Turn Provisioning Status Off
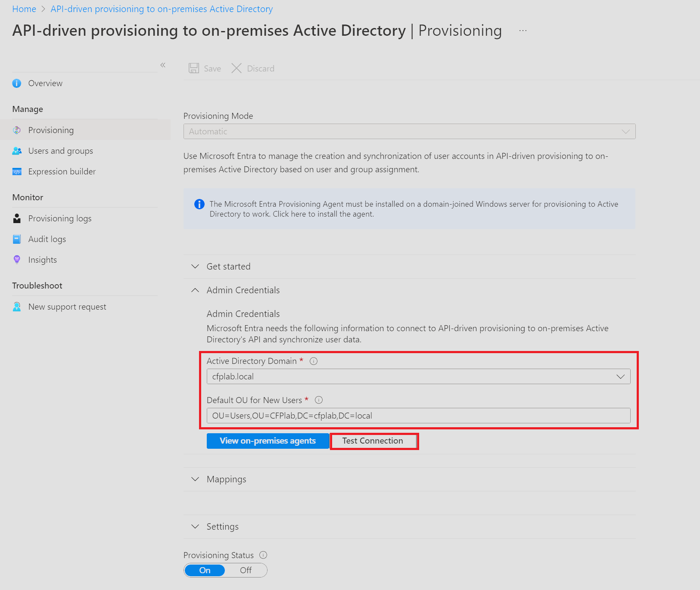The image size is (700, 590). pyautogui.click(x=246, y=570)
